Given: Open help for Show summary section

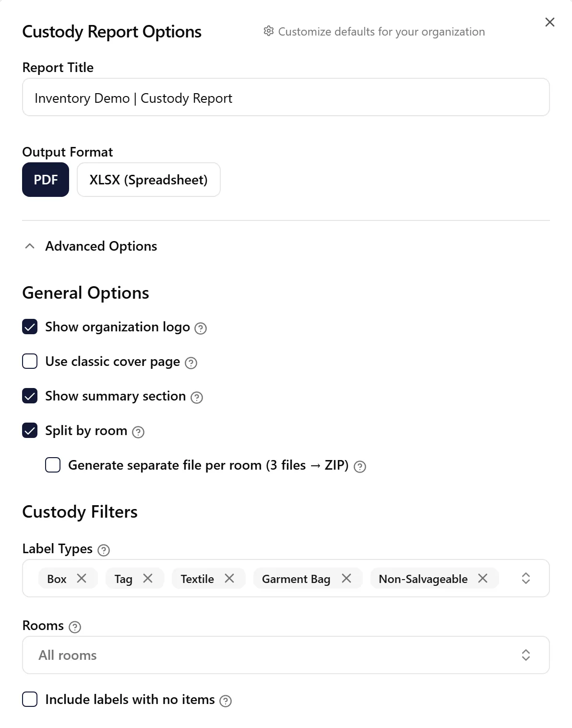Looking at the screenshot, I should [197, 398].
